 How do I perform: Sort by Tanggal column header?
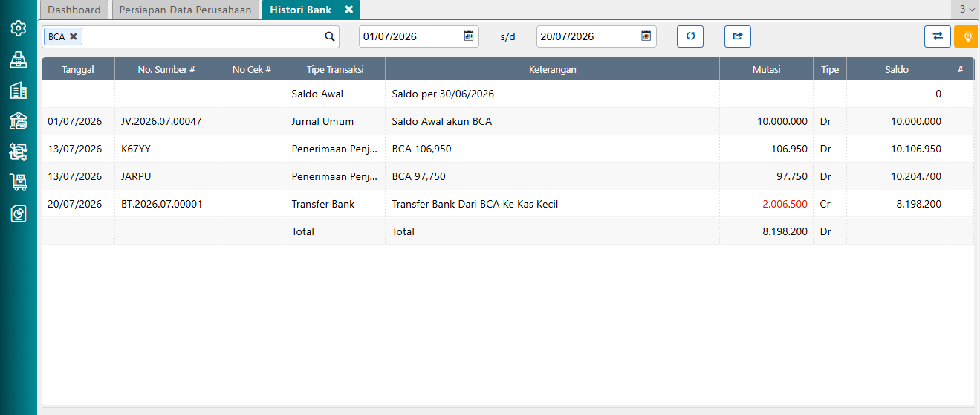point(78,69)
